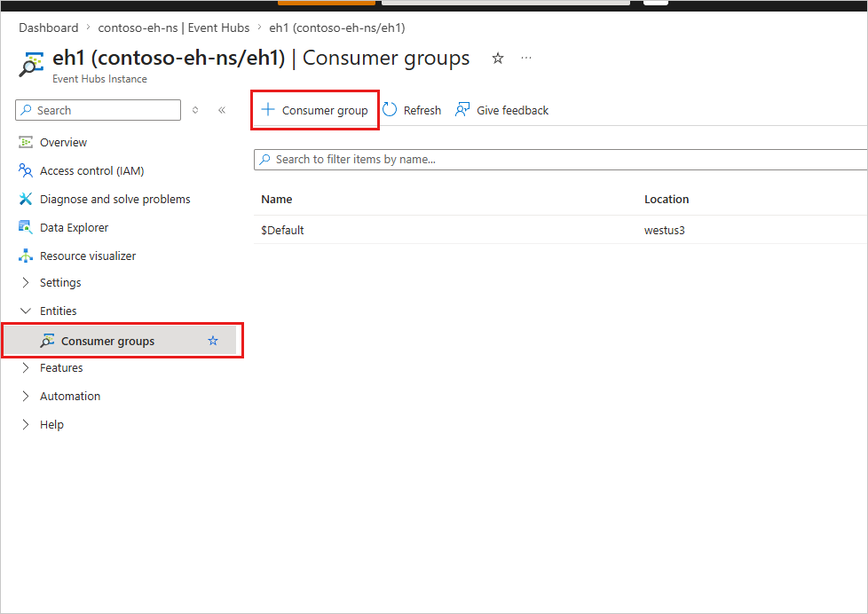868x614 pixels.
Task: Click the Diagnose wrench icon
Action: [x=26, y=199]
